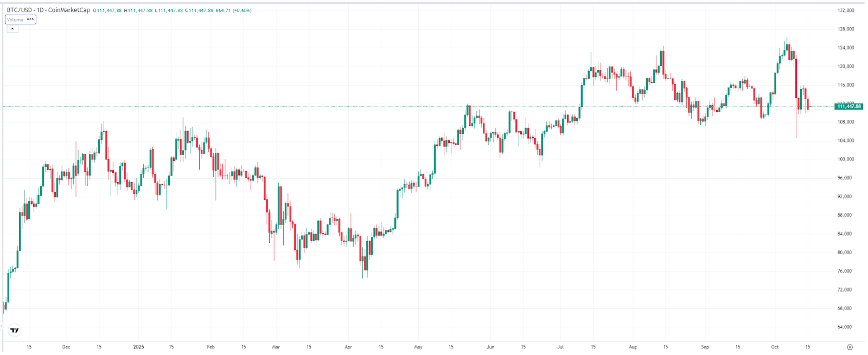Click the 2025 label on the time axis
The image size is (868, 355).
pos(138,347)
